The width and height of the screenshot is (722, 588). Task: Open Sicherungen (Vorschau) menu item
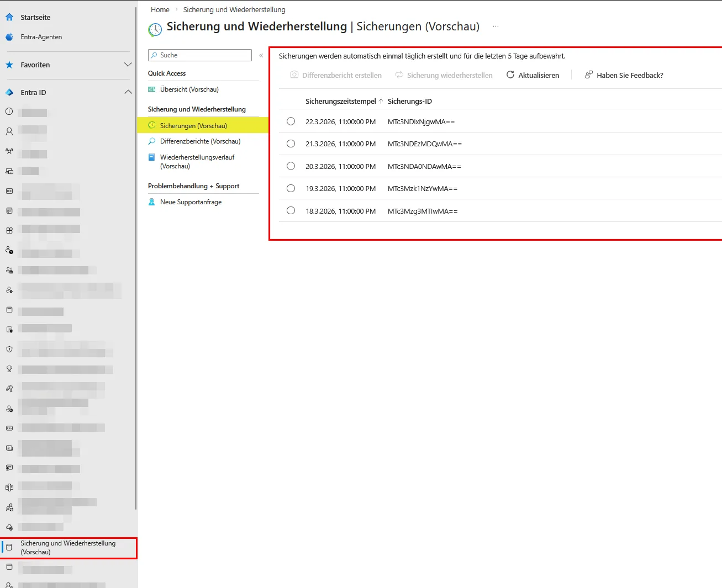coord(193,126)
